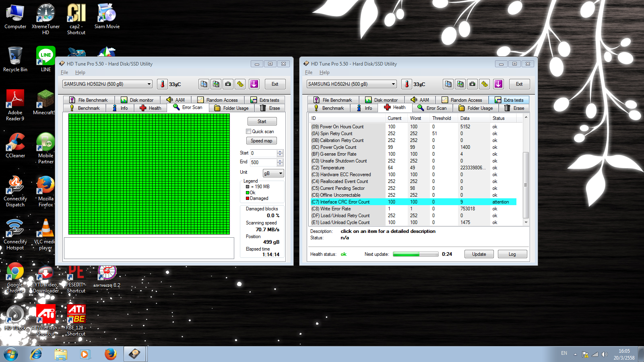Toggle Quick scan checkbox

tap(248, 132)
